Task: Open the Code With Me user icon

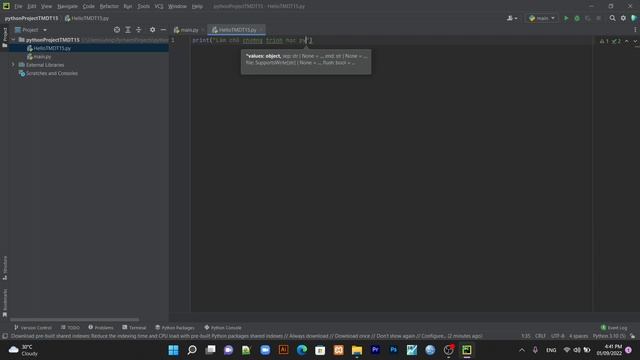Action: click(512, 18)
